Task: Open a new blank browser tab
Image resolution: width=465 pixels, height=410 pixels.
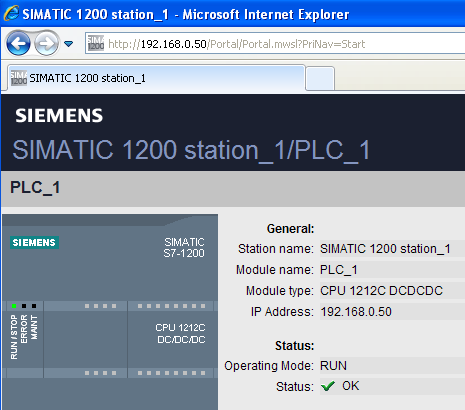Action: pyautogui.click(x=320, y=79)
